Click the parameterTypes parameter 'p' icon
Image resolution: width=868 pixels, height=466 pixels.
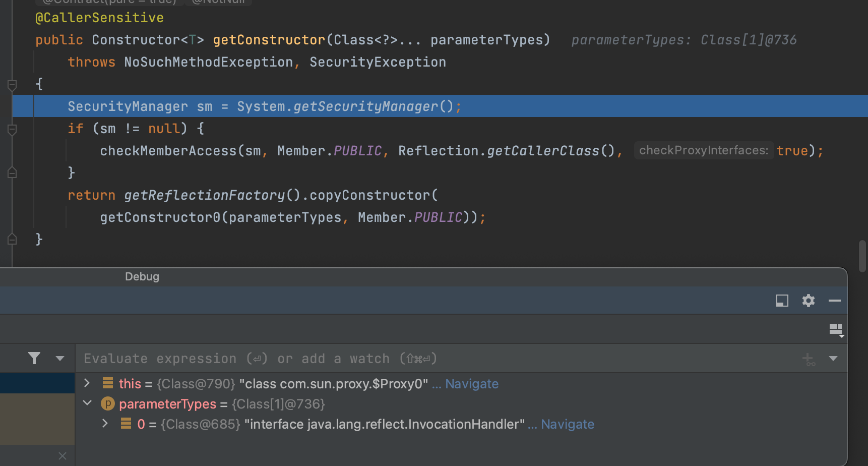tap(107, 404)
